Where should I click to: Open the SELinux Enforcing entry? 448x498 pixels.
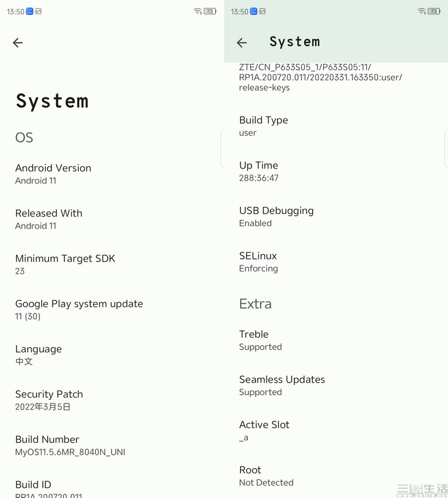(258, 262)
